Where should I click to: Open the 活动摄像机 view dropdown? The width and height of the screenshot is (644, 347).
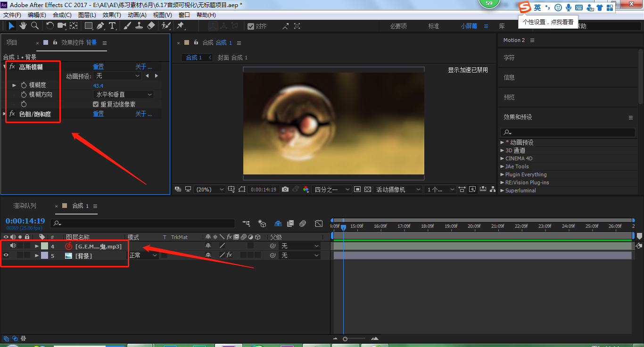[x=398, y=190]
